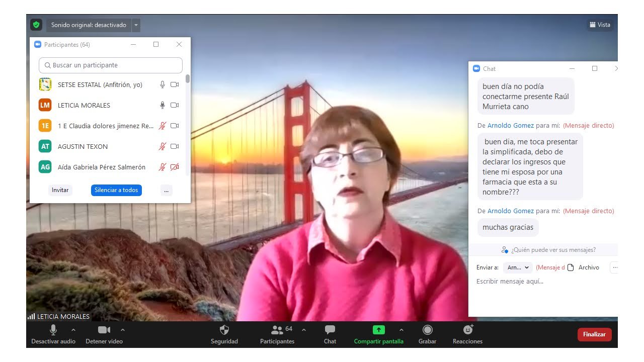
Task: Open Participantes panel from toolbar
Action: click(277, 335)
